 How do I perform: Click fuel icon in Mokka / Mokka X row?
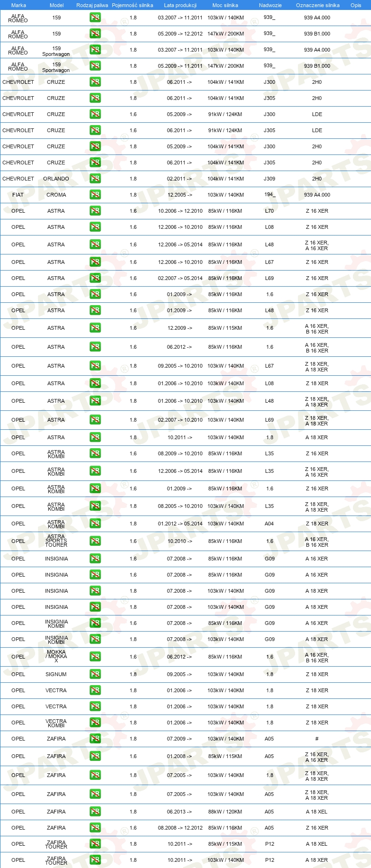95,657
